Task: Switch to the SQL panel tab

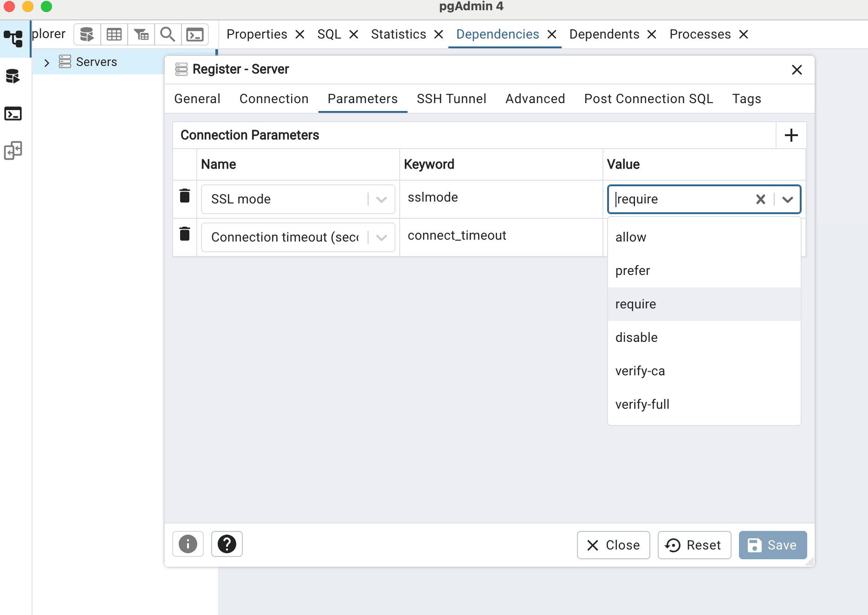Action: (329, 34)
